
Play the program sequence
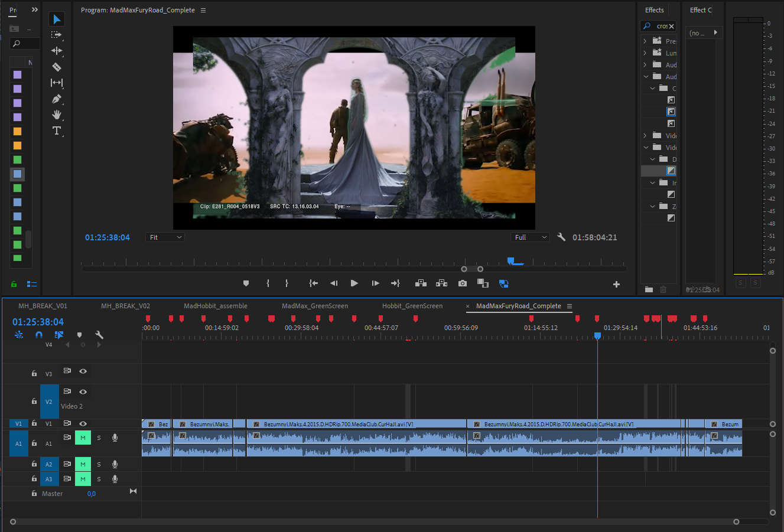(354, 283)
